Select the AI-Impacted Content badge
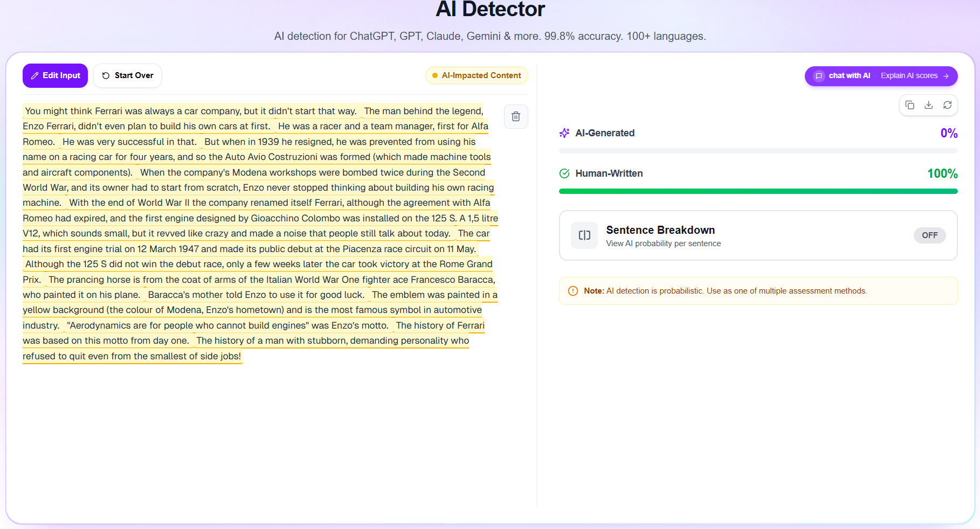The width and height of the screenshot is (980, 529). pos(477,75)
